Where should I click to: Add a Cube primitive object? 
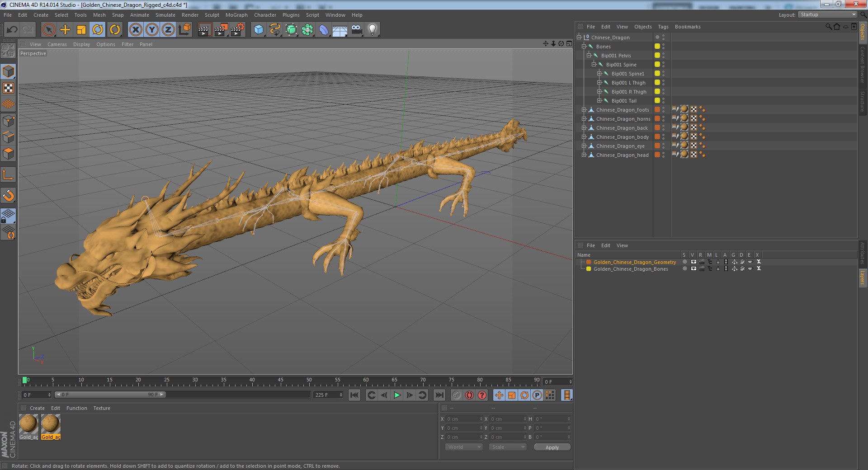[x=259, y=30]
